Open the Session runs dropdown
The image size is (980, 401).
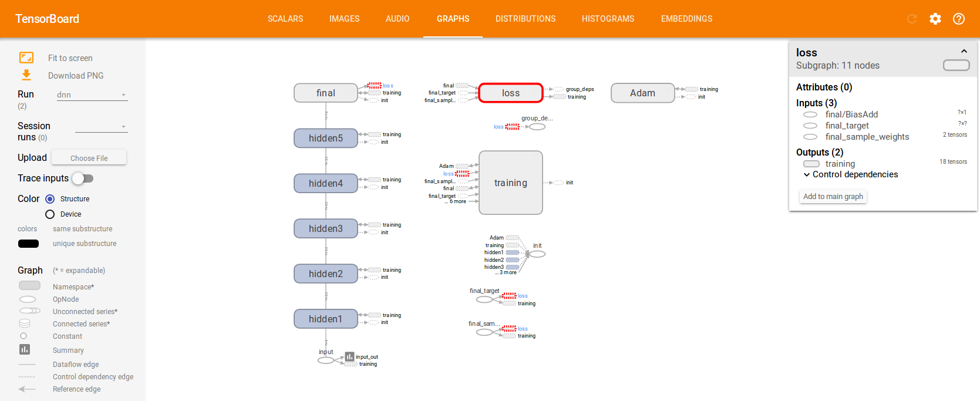click(x=101, y=127)
